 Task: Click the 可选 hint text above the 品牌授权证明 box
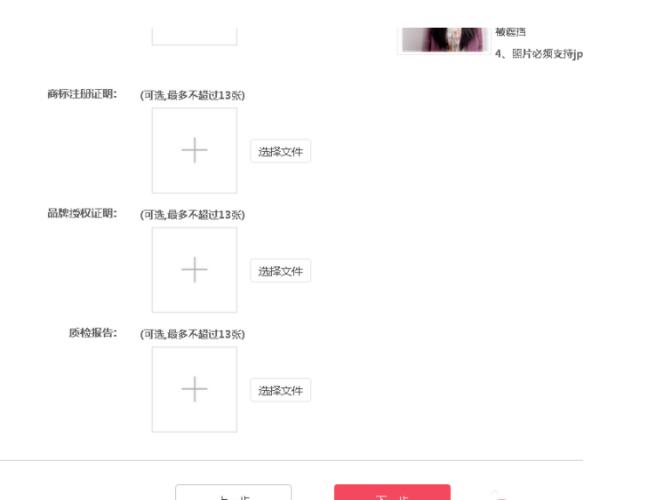tap(193, 215)
